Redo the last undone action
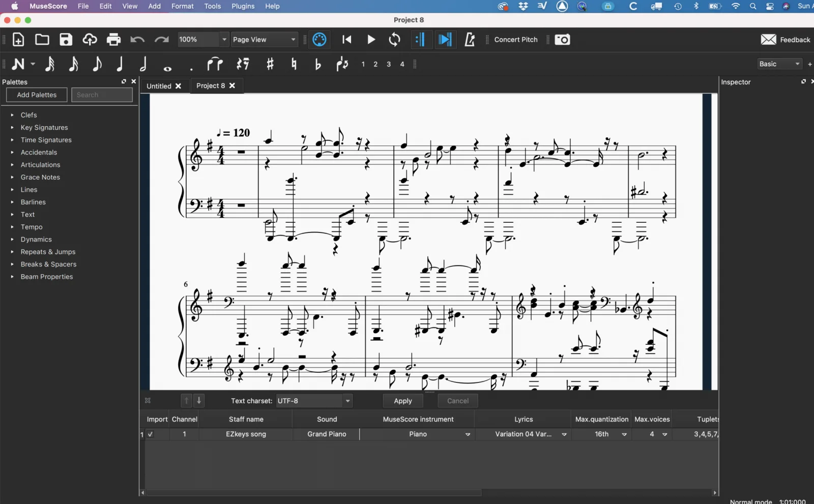The height and width of the screenshot is (504, 814). 162,40
